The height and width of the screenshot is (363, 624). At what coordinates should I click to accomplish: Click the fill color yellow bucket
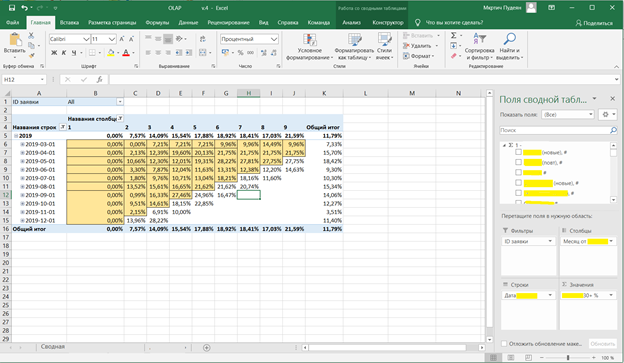[x=111, y=53]
